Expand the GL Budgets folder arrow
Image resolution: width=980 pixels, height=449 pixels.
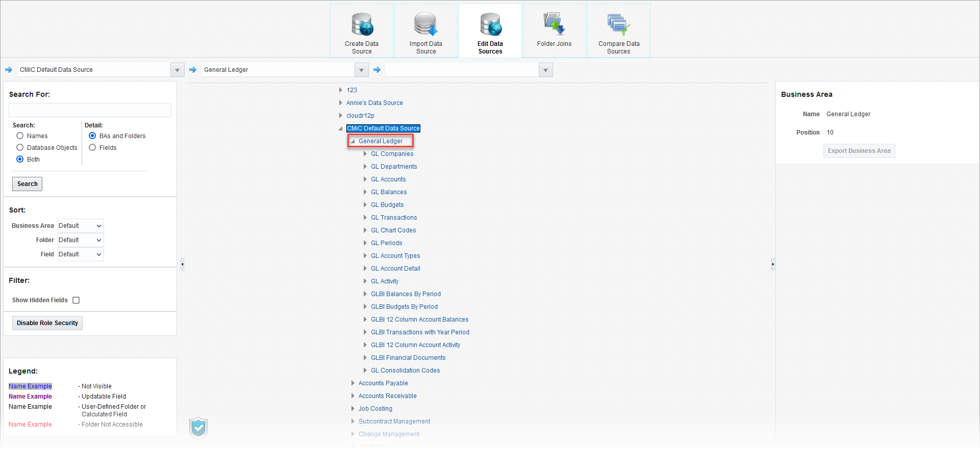365,204
